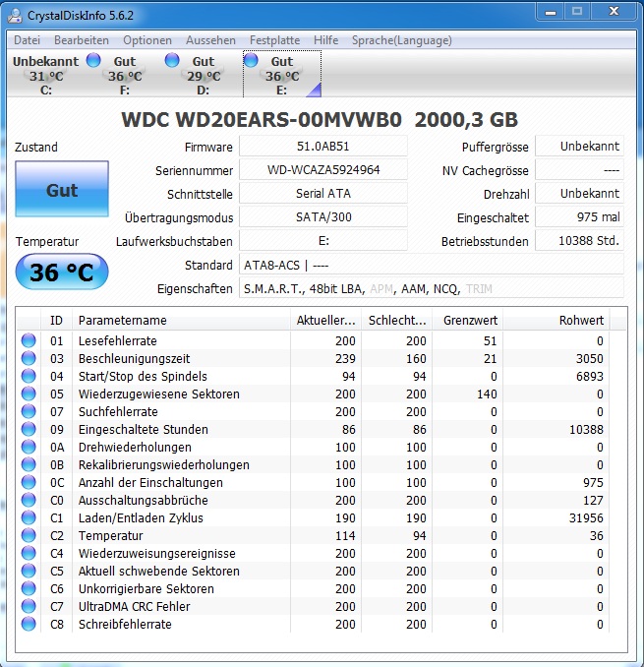Click the status orb for Lesefehlerrate
Screen dimensions: 644x667
pos(29,340)
